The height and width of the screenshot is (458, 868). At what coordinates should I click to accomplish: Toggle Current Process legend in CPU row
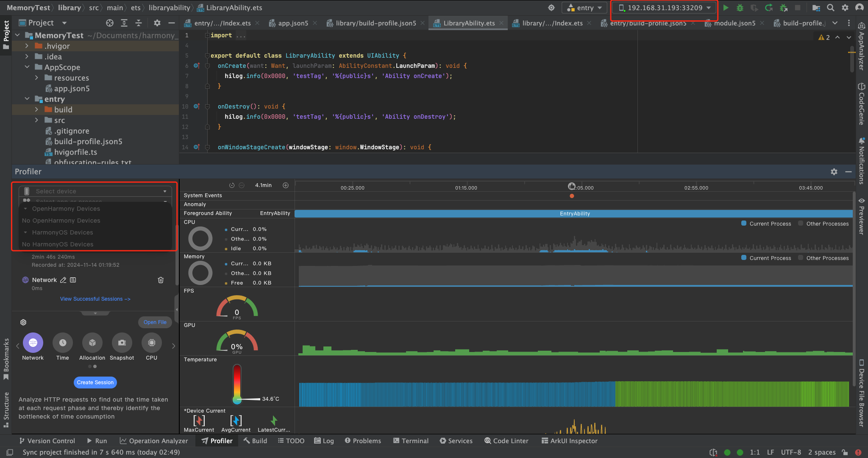pos(766,223)
